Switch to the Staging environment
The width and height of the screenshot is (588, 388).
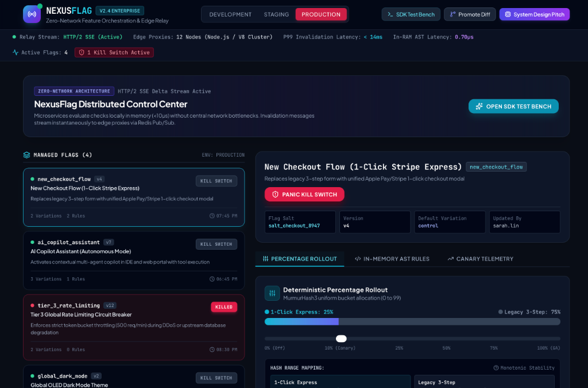[x=276, y=14]
